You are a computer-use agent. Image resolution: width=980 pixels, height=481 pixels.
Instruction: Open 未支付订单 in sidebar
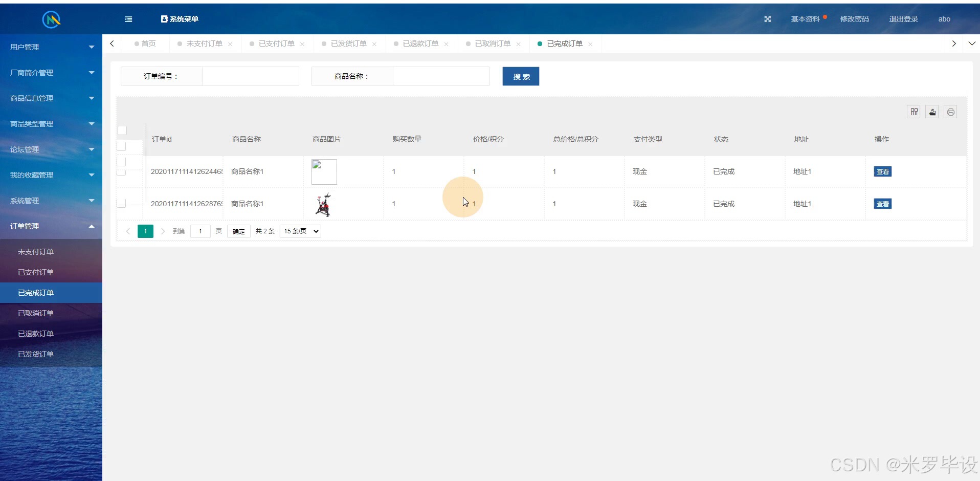coord(51,252)
